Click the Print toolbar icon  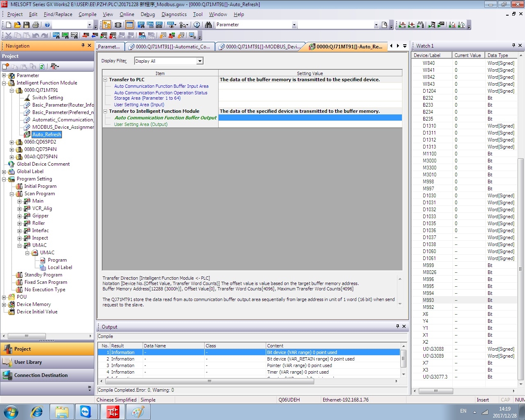(x=35, y=25)
